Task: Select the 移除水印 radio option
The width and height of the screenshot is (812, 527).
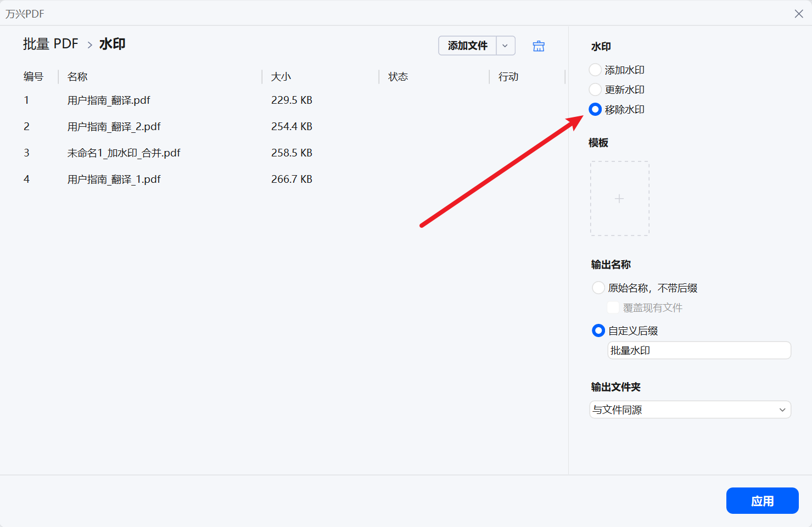Action: (595, 109)
